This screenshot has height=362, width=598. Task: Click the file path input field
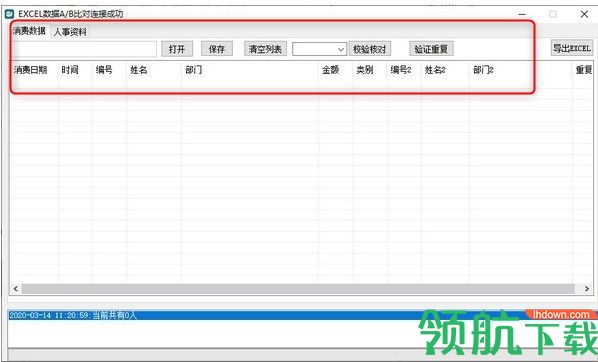(84, 49)
